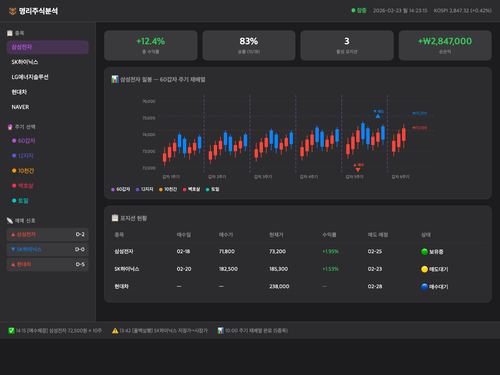Click the card showing 3 active positions
This screenshot has height=375, width=500.
347,45
